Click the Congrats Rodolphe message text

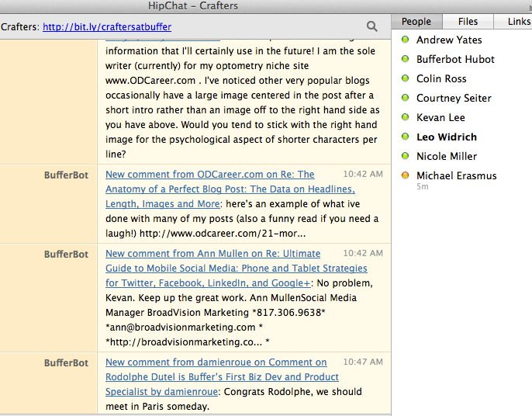[x=233, y=399]
